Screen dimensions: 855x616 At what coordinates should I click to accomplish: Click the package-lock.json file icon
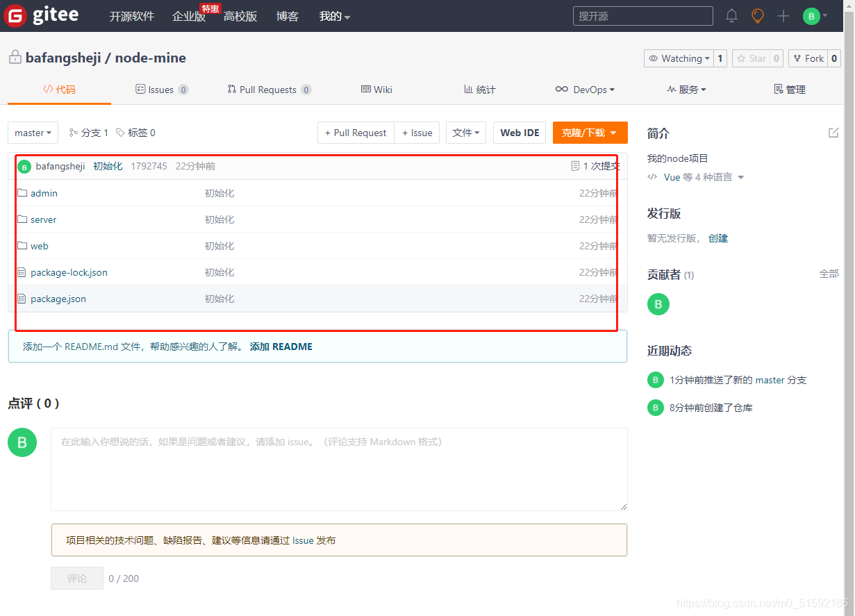[x=22, y=272]
